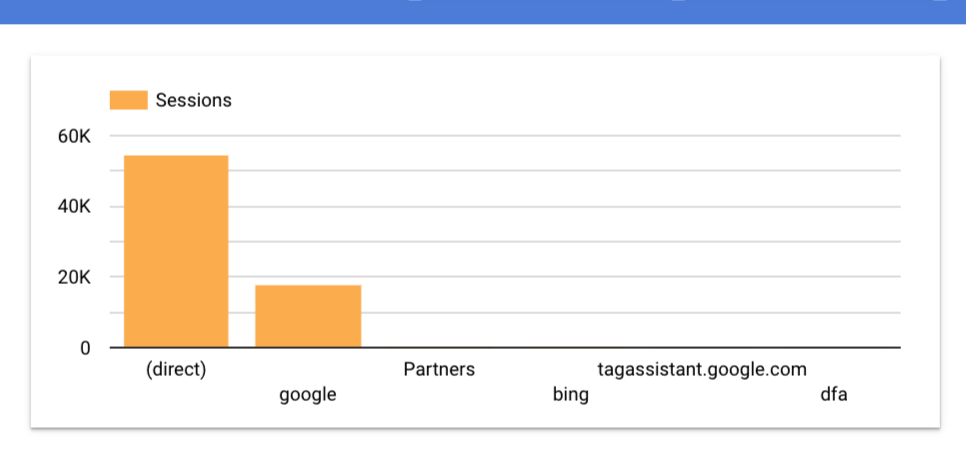Screen dimensions: 966x452
Task: Click the blue header bar
Action: click(483, 12)
